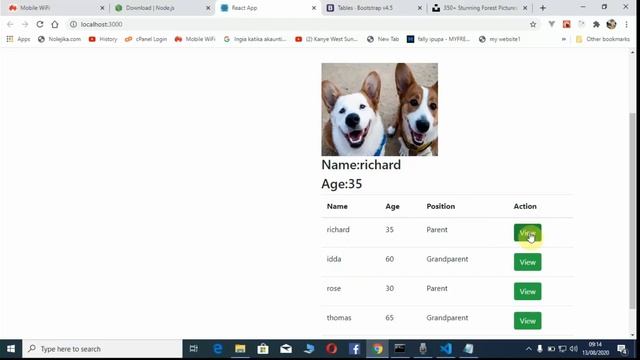The image size is (640, 360).
Task: Click the site information icon before localhost
Action: click(73, 24)
